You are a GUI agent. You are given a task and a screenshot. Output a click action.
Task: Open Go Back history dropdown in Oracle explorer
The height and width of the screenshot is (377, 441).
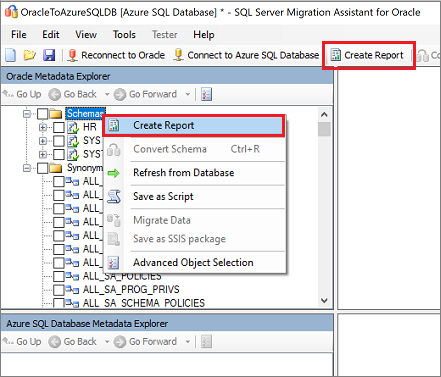pyautogui.click(x=107, y=94)
